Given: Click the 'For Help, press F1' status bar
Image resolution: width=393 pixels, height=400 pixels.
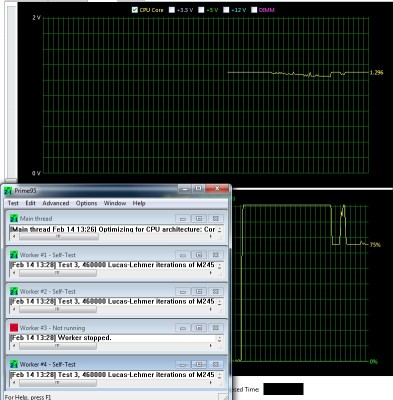Looking at the screenshot, I should click(x=28, y=397).
